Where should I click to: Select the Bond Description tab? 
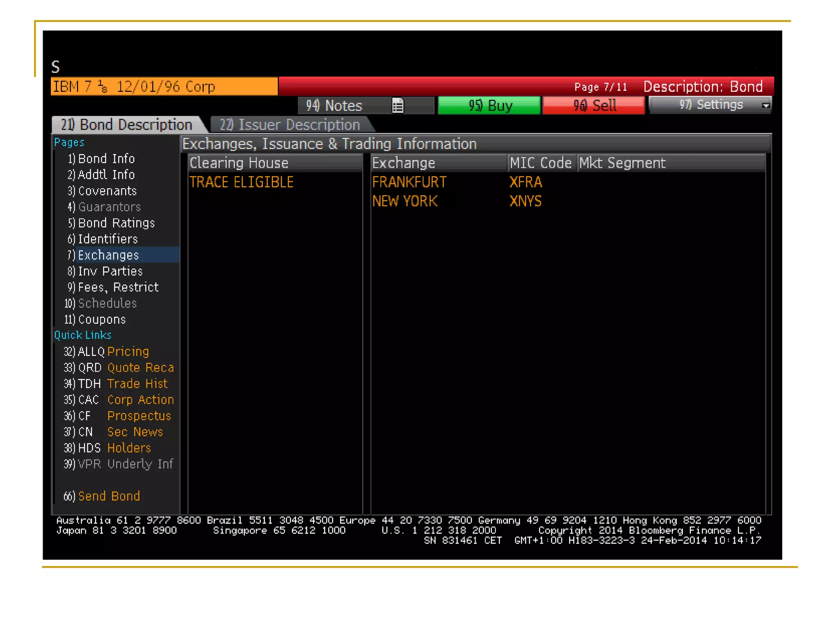click(126, 125)
